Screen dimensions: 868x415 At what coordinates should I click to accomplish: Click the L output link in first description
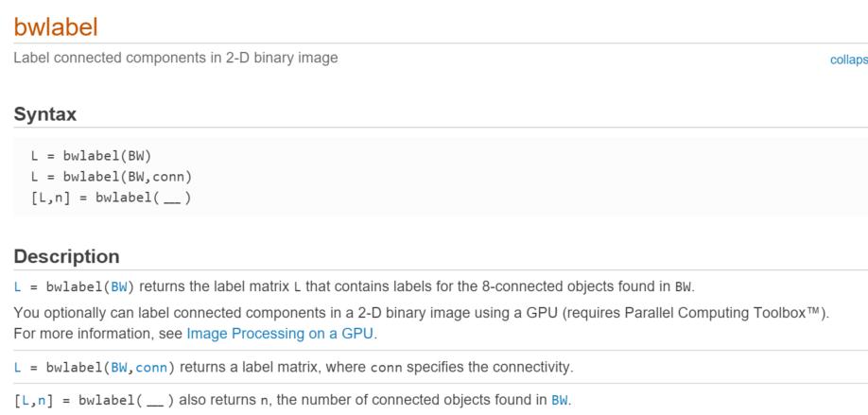click(17, 286)
